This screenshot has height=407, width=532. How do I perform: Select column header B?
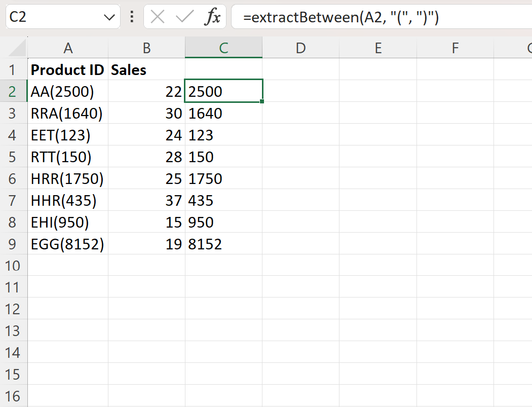[x=146, y=49]
